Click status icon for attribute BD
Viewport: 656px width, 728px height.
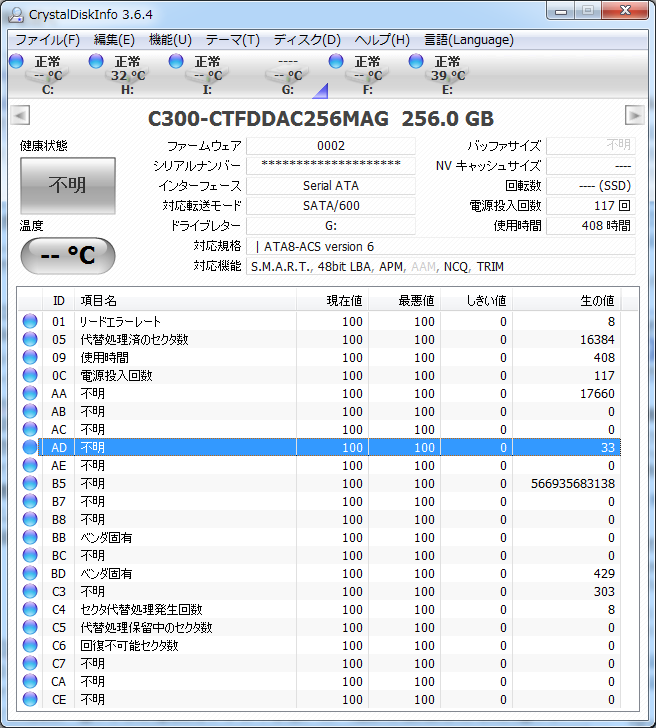[30, 573]
